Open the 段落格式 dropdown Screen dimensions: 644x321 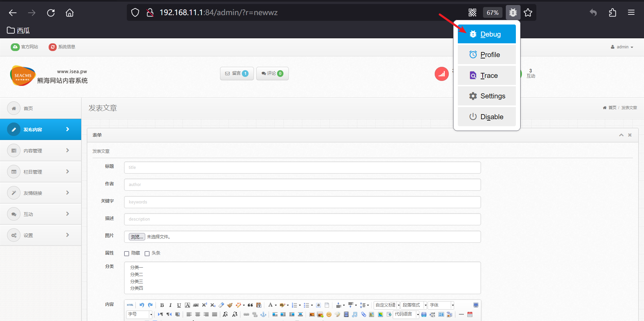[x=414, y=305]
